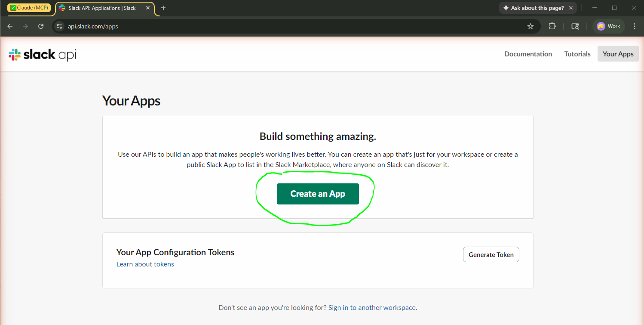Image resolution: width=644 pixels, height=325 pixels.
Task: Open the browser extensions puzzle icon
Action: 552,26
